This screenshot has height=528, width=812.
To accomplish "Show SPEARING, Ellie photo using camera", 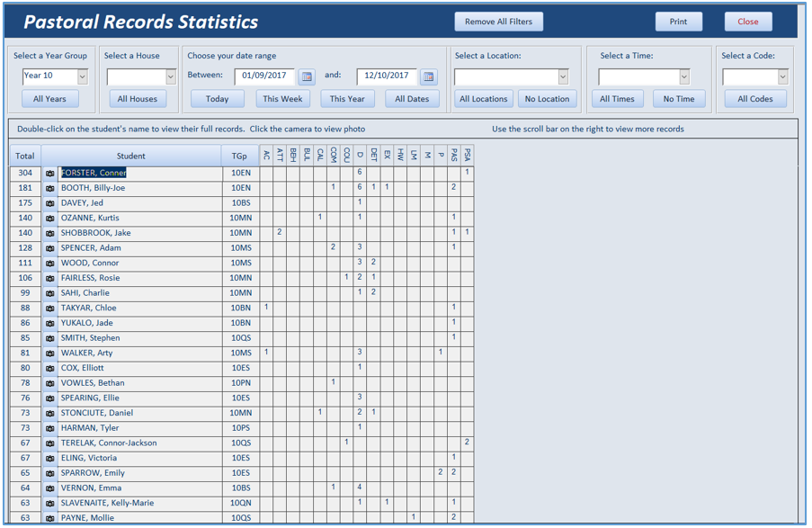I will [49, 398].
